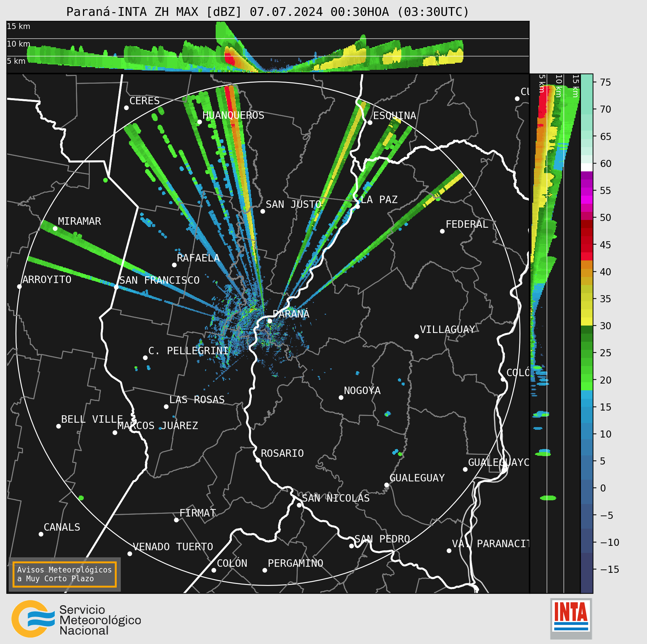Image resolution: width=647 pixels, height=644 pixels.
Task: Click the PERGAMINO label
Action: (x=295, y=563)
